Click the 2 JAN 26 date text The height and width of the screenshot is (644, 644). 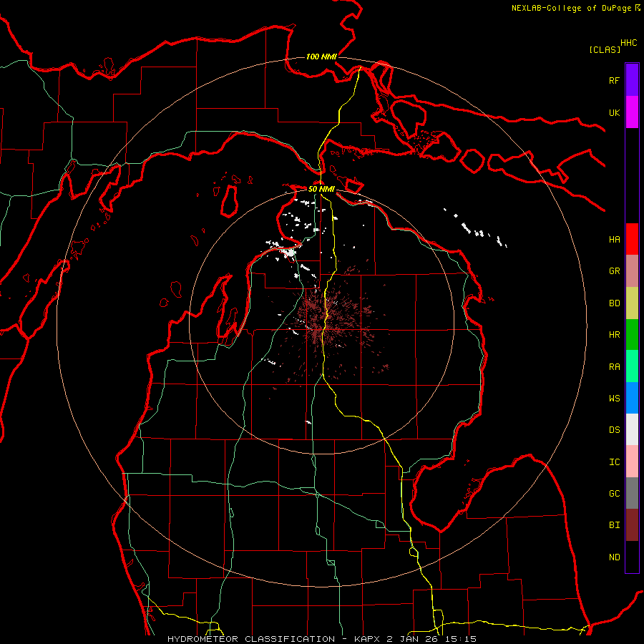pos(412,639)
